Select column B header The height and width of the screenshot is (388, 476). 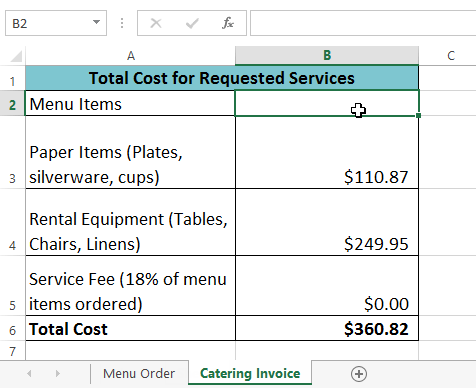[327, 55]
